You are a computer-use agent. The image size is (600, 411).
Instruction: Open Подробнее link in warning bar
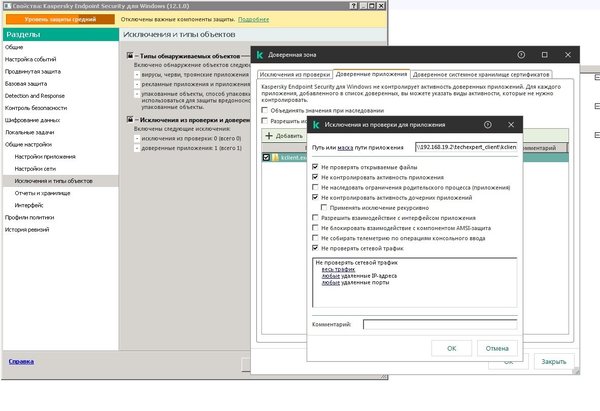pos(253,20)
